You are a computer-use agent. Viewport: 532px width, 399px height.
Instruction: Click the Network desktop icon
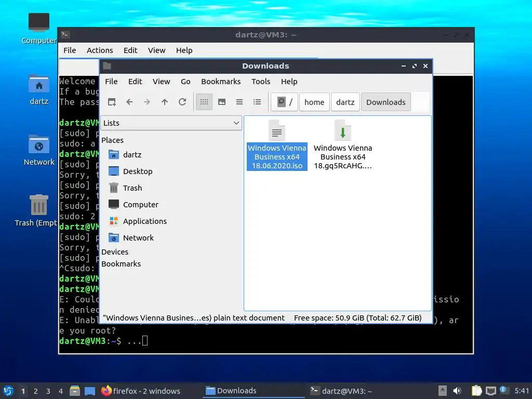pos(38,150)
